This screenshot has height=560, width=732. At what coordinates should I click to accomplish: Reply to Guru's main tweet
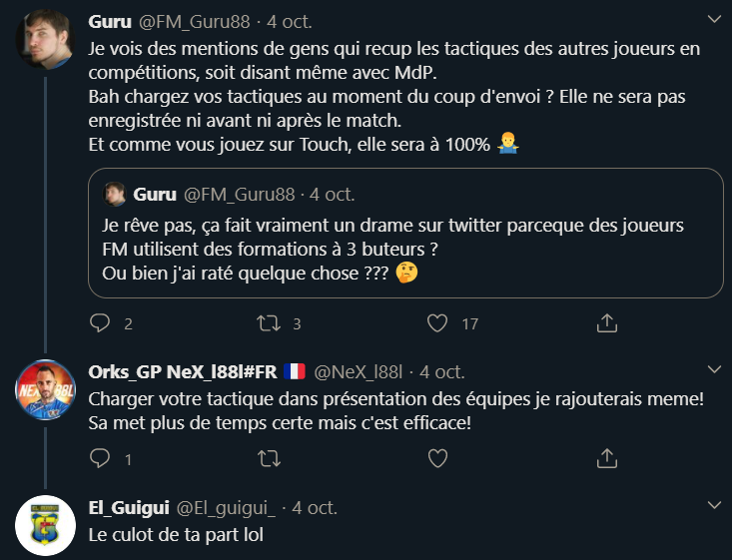point(100,323)
